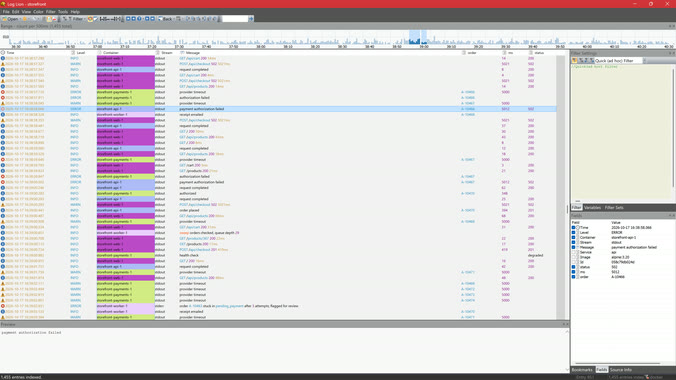Viewport: 676px width, 380px height.
Task: Click the 'storefront-api-1' value in Fields
Action: coord(623,237)
